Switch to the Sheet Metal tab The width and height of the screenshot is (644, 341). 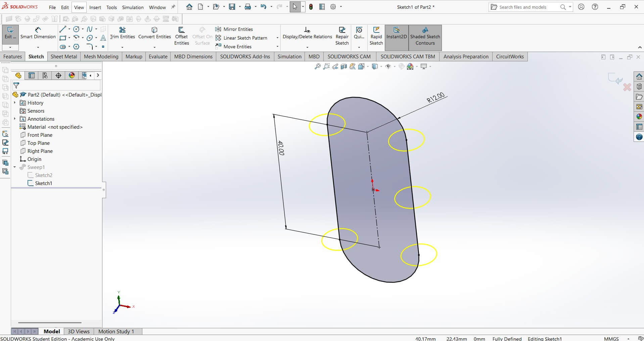tap(64, 56)
